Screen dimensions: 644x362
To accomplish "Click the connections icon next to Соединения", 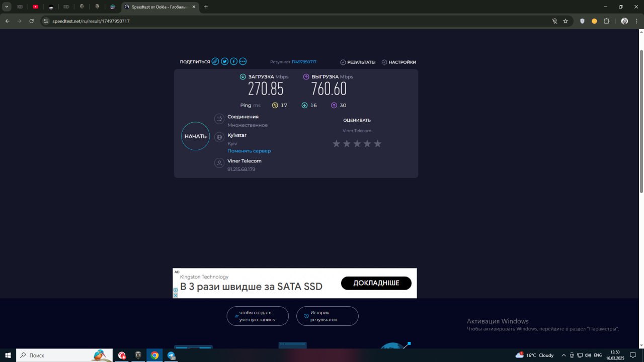I will click(x=219, y=119).
